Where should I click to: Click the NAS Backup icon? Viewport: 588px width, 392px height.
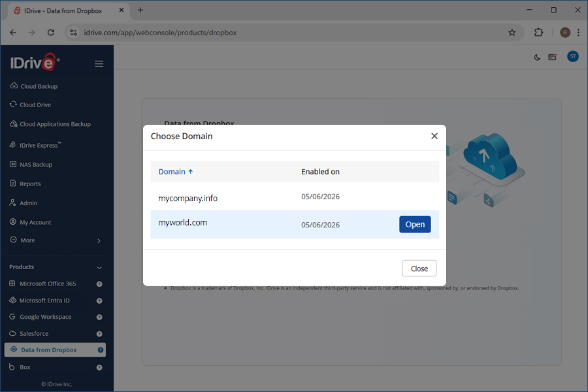13,164
